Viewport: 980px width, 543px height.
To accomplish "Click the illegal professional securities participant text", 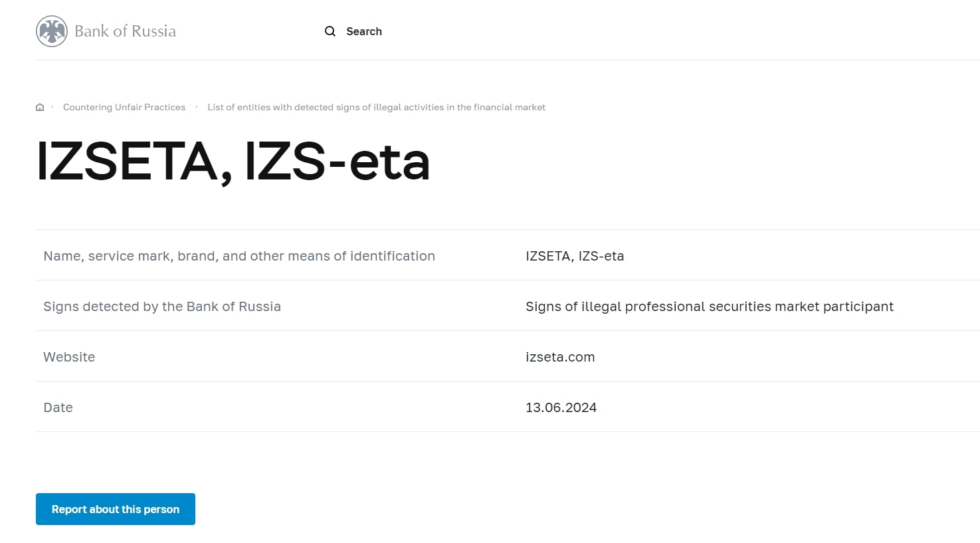I will [x=709, y=306].
